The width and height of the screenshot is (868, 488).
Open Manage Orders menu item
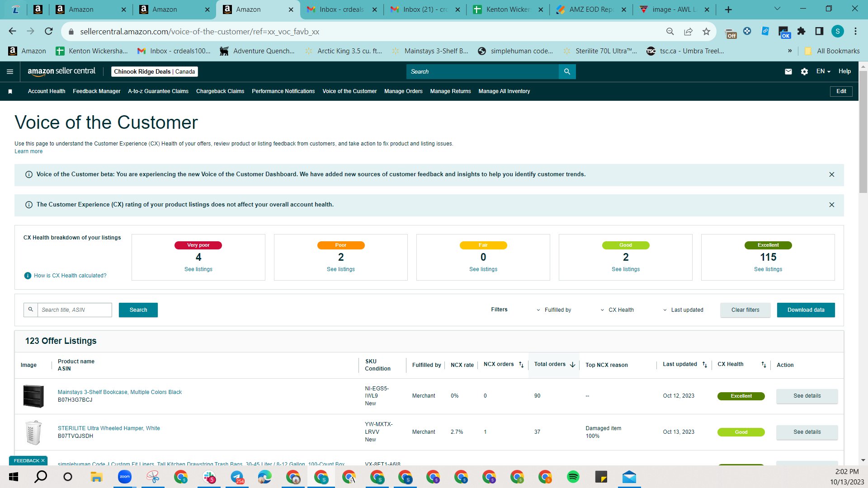pos(403,91)
